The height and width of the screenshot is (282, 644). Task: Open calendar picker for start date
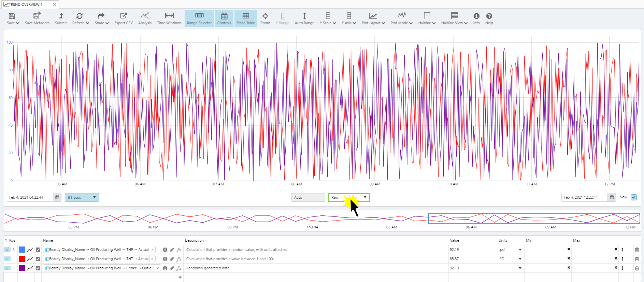(57, 197)
